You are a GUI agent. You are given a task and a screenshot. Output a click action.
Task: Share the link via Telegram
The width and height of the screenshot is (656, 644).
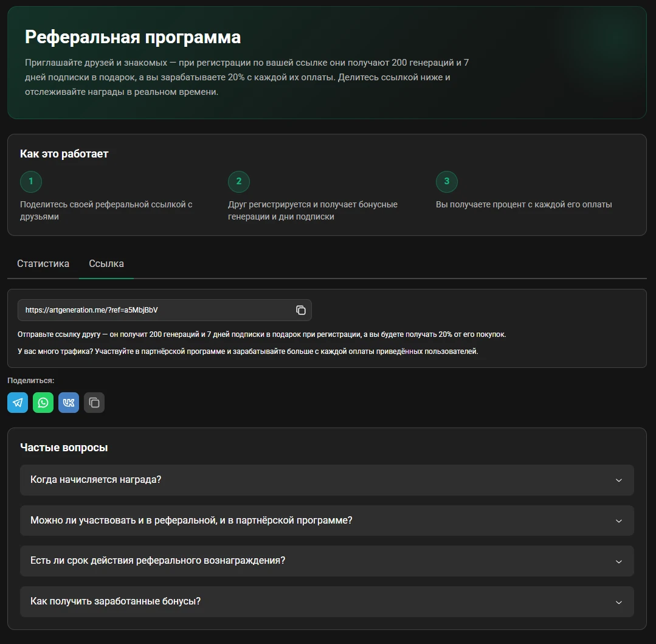tap(18, 403)
